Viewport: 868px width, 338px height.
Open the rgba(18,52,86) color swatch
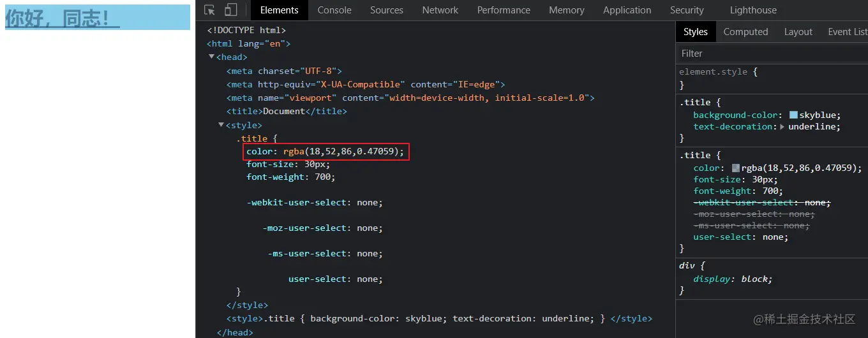(x=736, y=168)
